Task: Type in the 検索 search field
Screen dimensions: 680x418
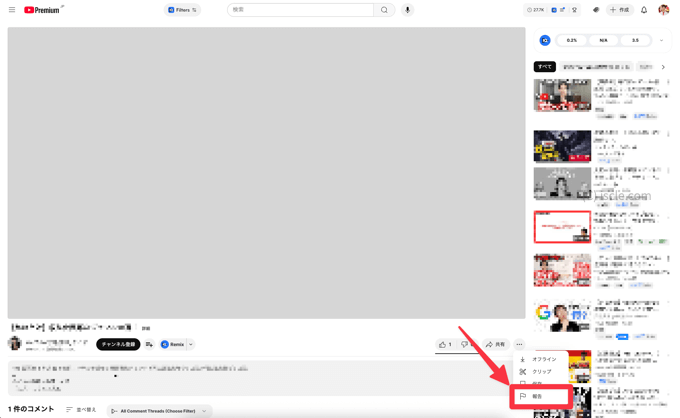Action: 300,10
